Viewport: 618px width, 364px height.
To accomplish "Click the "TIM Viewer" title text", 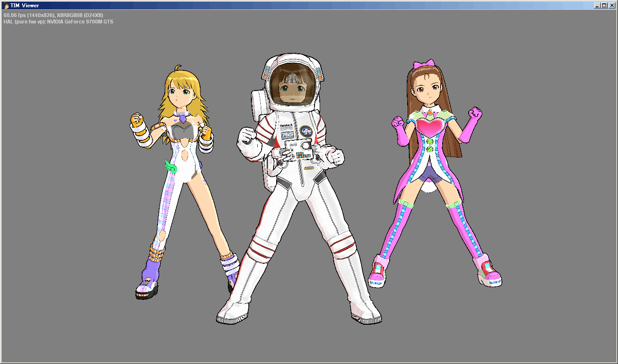I will point(25,6).
